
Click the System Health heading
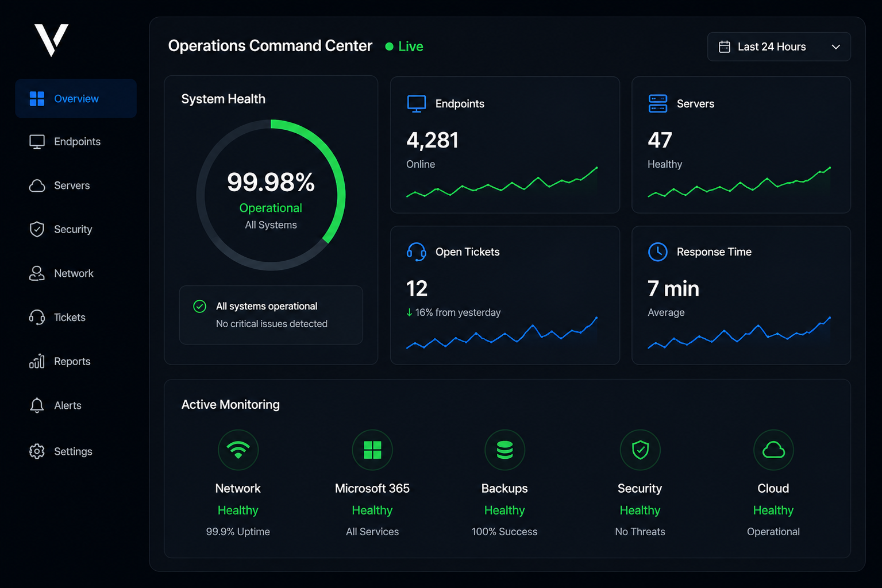(224, 99)
